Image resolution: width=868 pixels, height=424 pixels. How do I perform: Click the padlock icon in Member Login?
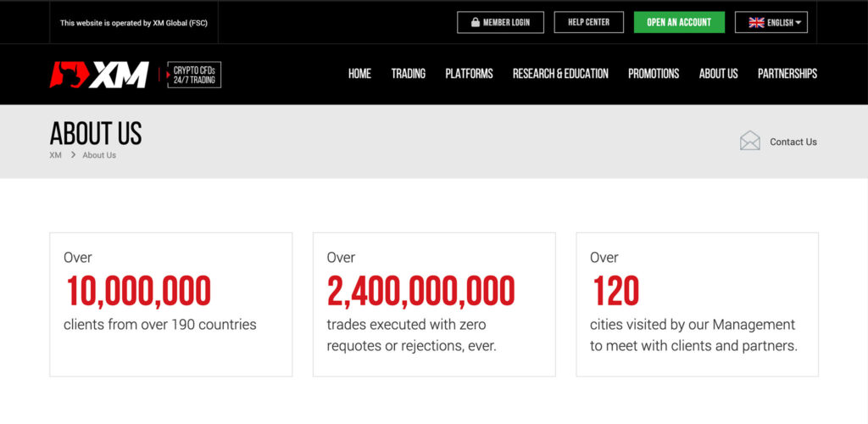pyautogui.click(x=475, y=23)
